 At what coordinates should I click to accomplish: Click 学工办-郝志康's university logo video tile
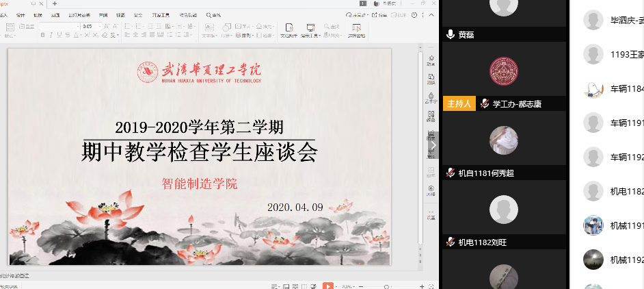tap(504, 71)
